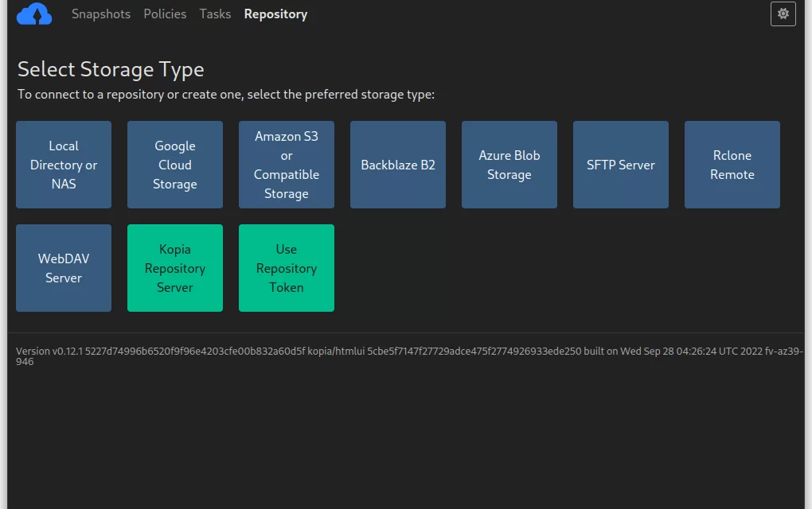Click the Kopia cloud logo icon
Viewport: 812px width, 509px height.
pyautogui.click(x=33, y=14)
